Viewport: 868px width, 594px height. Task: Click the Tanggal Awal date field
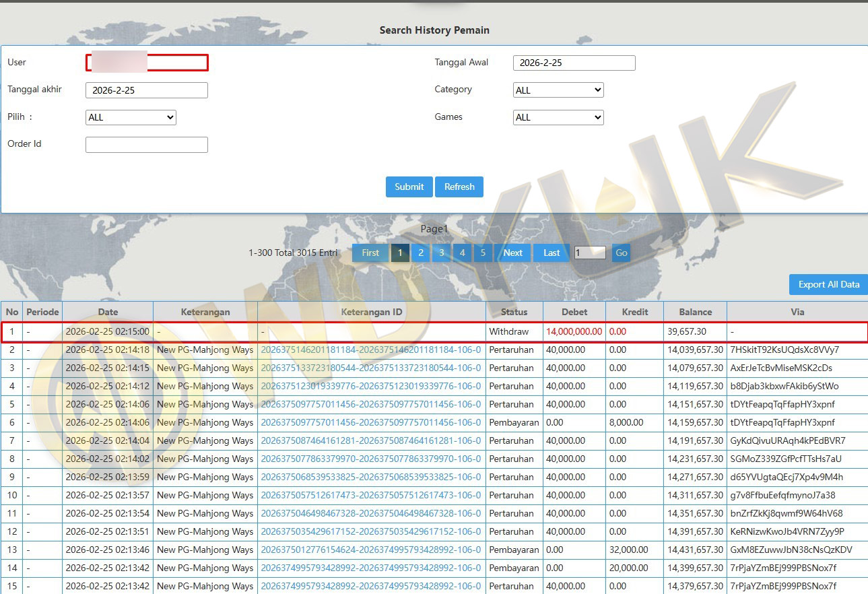(574, 63)
